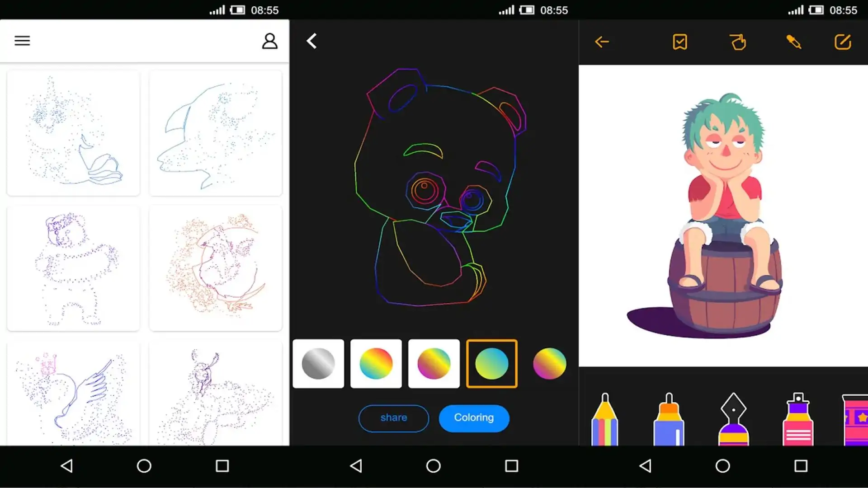Open the dotted dolphin drawing thumbnail

(x=216, y=133)
